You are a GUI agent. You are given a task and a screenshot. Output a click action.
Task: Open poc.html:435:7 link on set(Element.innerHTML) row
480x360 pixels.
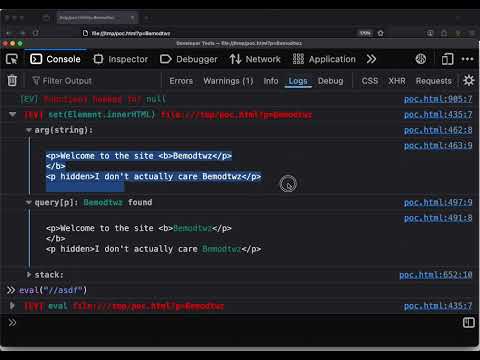(438, 114)
